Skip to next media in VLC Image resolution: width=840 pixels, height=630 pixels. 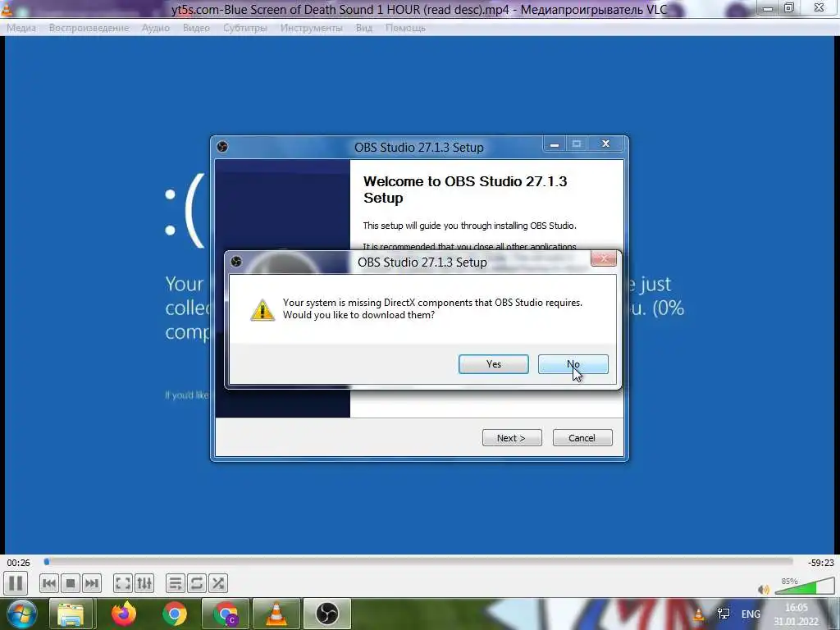[x=92, y=583]
